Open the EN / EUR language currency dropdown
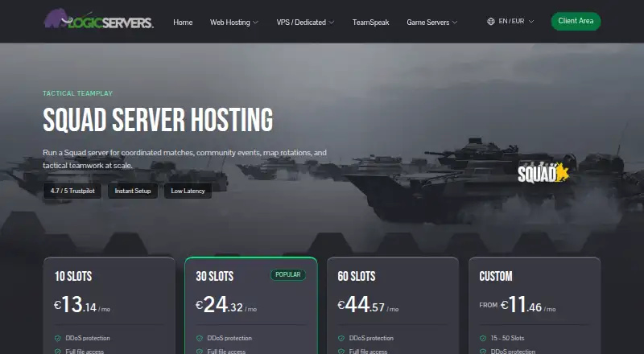Viewport: 644px width, 354px height. [x=510, y=22]
